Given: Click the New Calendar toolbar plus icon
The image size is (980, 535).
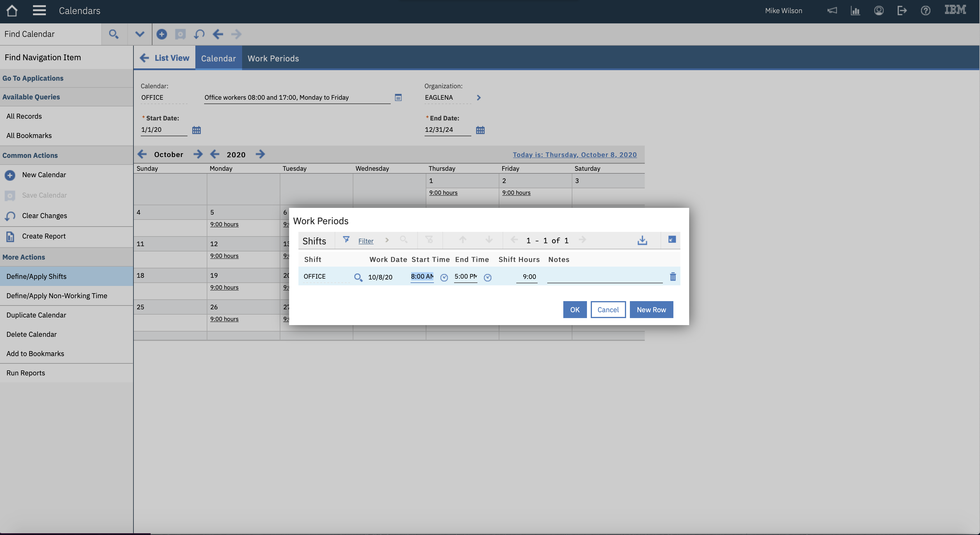Looking at the screenshot, I should [162, 34].
